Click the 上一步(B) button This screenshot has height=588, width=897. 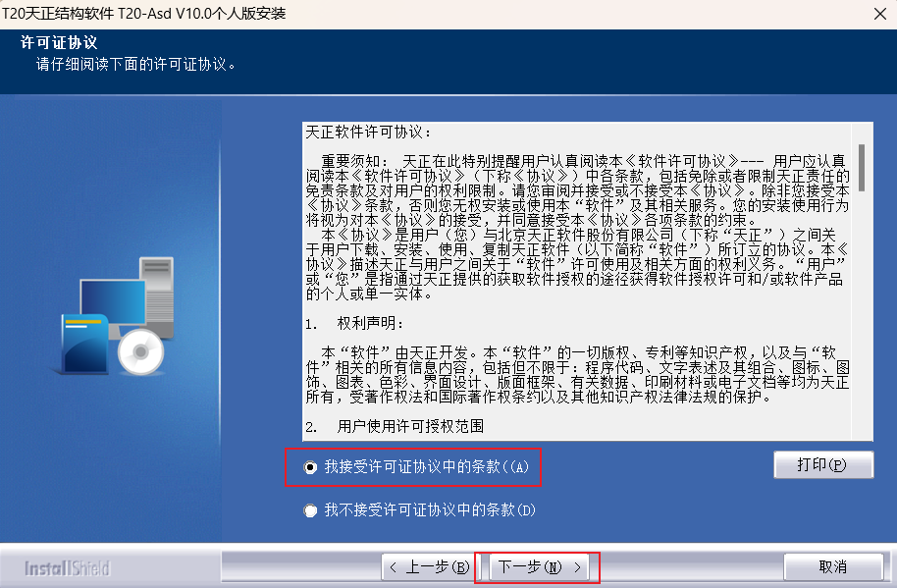click(429, 566)
